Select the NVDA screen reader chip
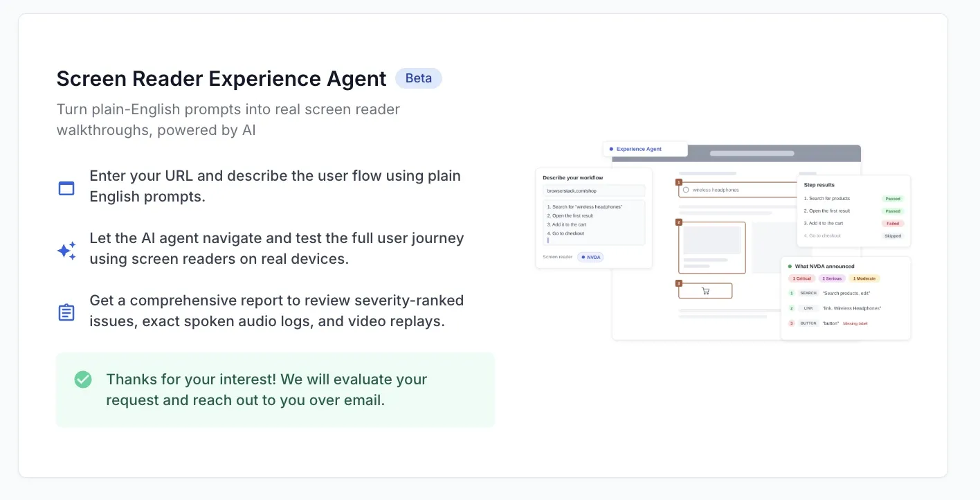 [x=591, y=257]
